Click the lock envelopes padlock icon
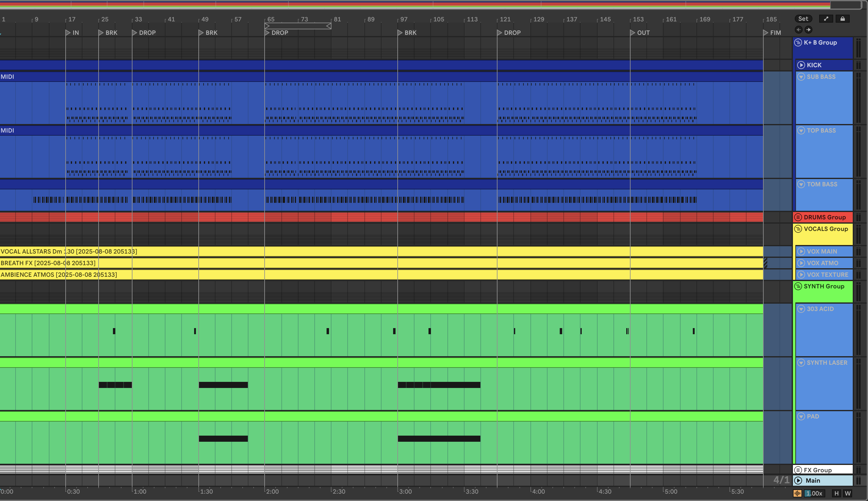Viewport: 868px width, 501px height. tap(842, 19)
